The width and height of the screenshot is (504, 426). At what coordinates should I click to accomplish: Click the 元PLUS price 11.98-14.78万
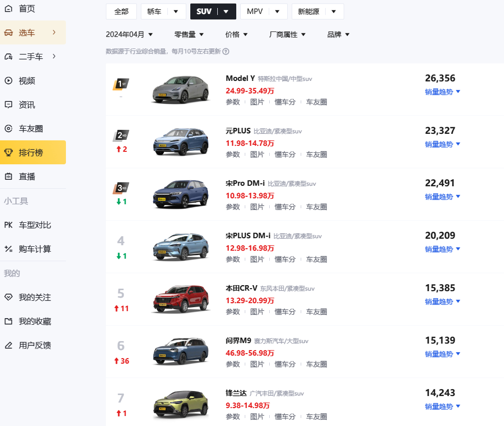(250, 143)
